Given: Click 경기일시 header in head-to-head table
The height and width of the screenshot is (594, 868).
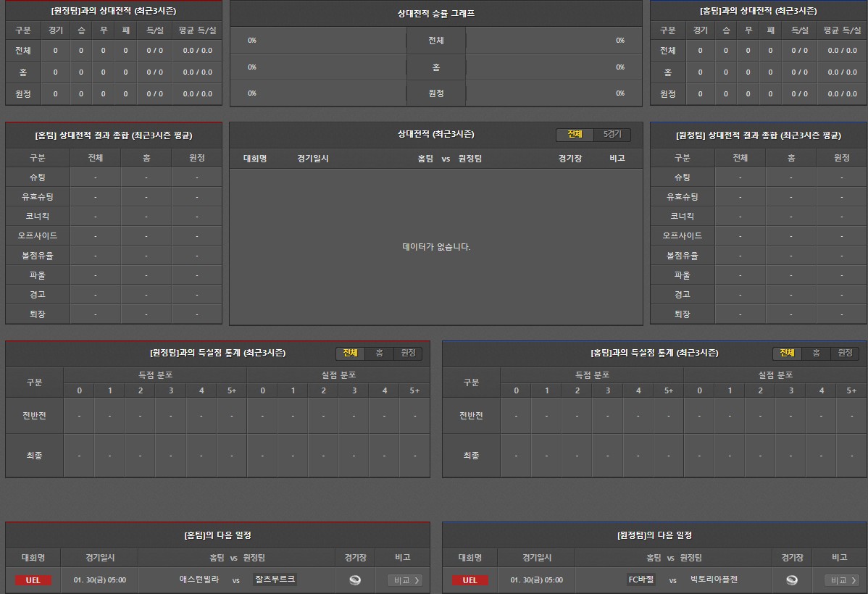Looking at the screenshot, I should tap(313, 158).
